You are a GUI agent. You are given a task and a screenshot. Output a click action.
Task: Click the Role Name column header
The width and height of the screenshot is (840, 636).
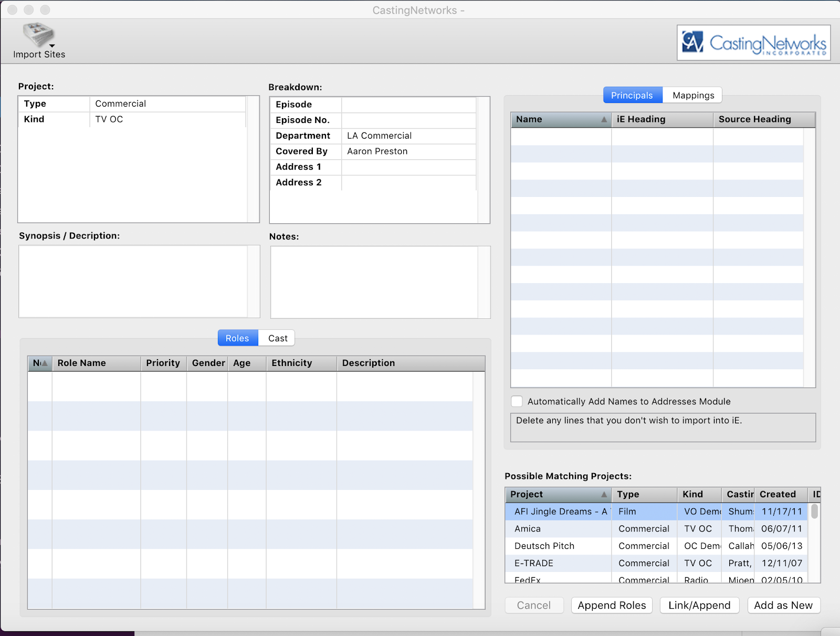[96, 363]
